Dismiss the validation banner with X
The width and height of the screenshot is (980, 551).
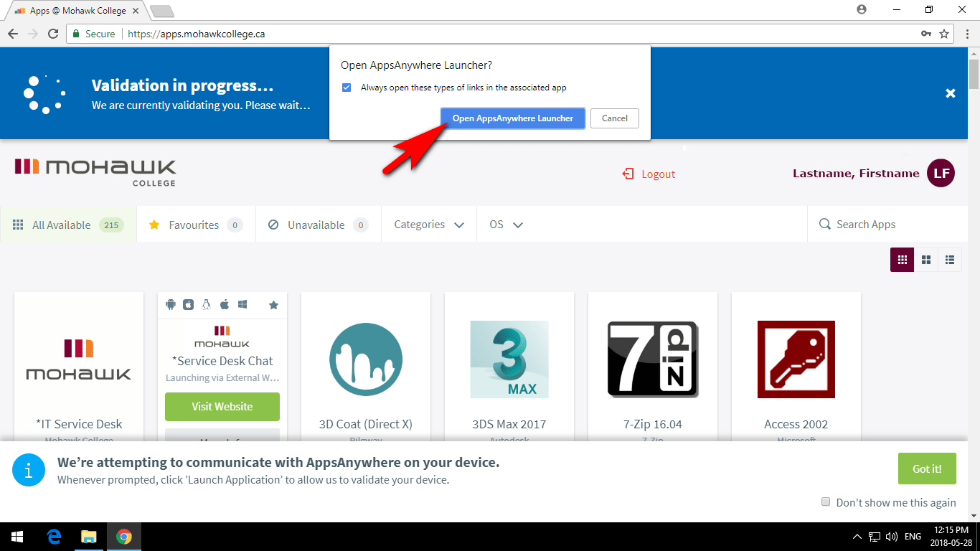tap(951, 93)
